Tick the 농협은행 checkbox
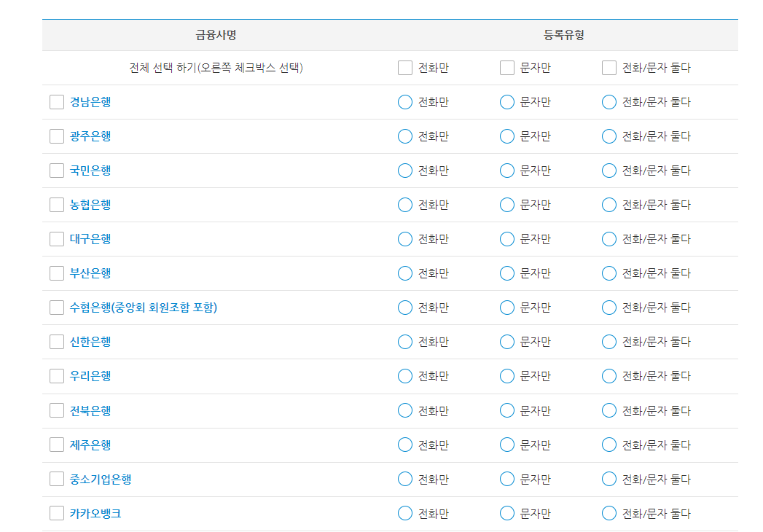This screenshot has width=763, height=532. [57, 205]
